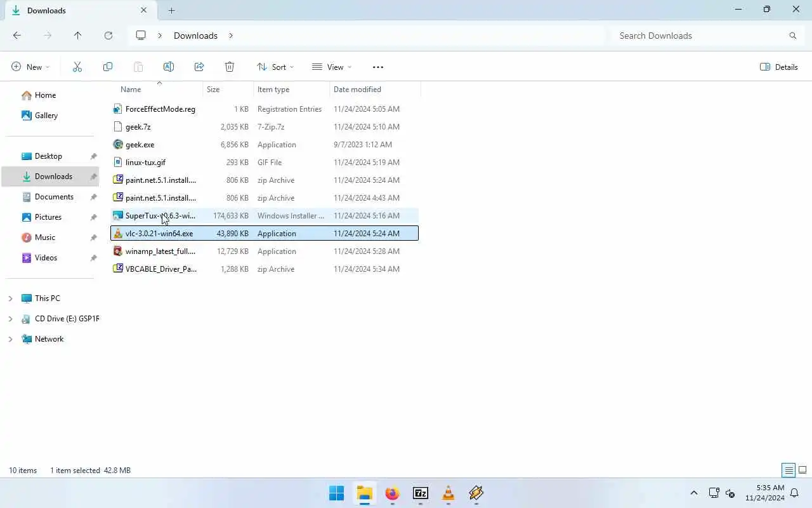Select the Downloads tab
The height and width of the screenshot is (508, 812).
click(79, 10)
